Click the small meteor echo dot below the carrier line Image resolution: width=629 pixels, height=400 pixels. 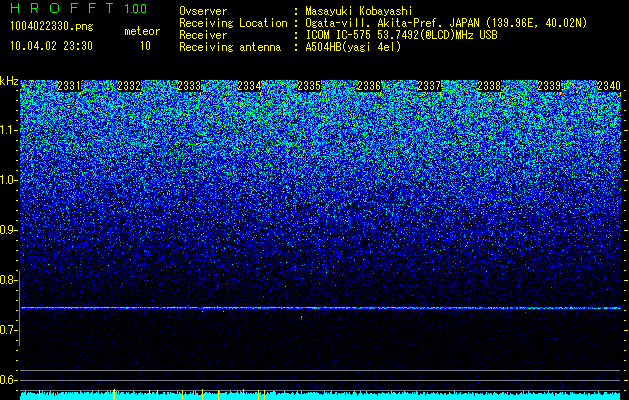point(302,318)
